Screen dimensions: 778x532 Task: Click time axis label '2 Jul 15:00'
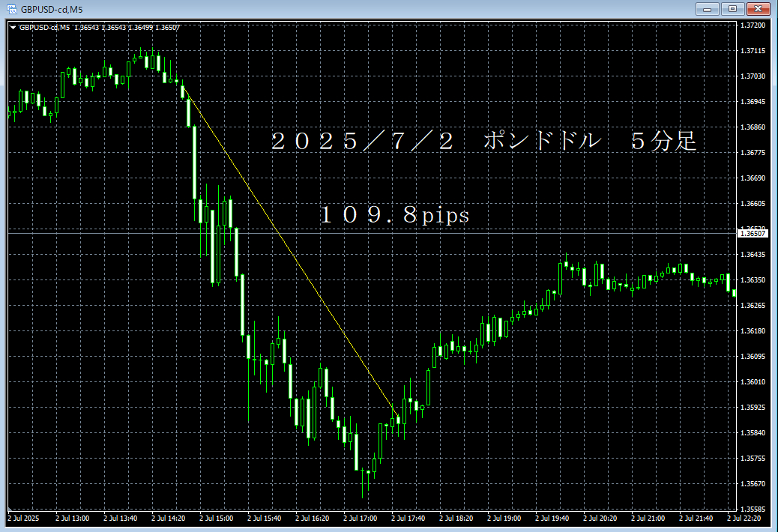tap(217, 518)
